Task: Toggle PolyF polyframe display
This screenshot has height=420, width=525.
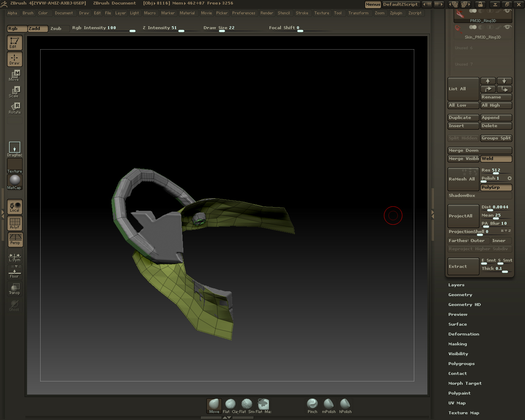Action: 14,223
